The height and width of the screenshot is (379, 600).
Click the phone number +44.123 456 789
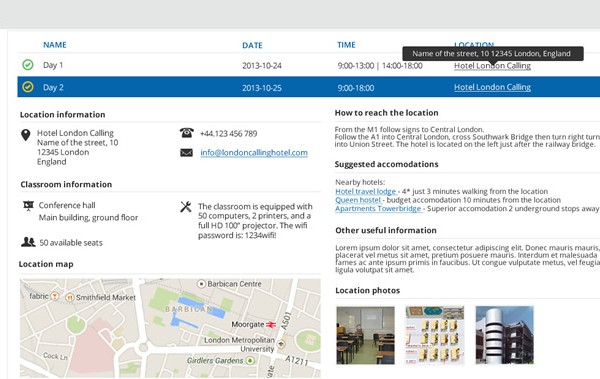[228, 134]
